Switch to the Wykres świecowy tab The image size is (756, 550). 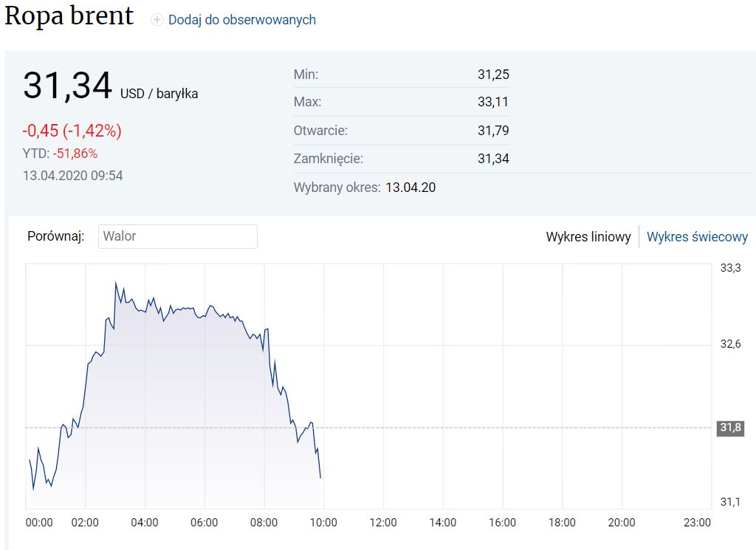(697, 237)
